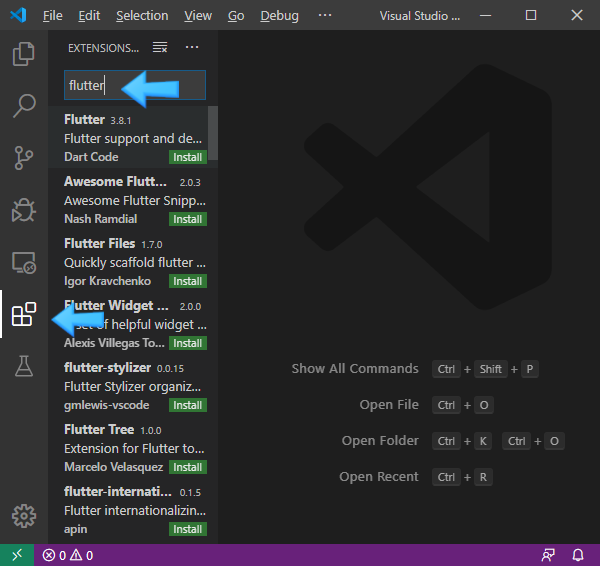
Task: Install Flutter Widget extension by Alexis Villegas
Action: pyautogui.click(x=188, y=343)
